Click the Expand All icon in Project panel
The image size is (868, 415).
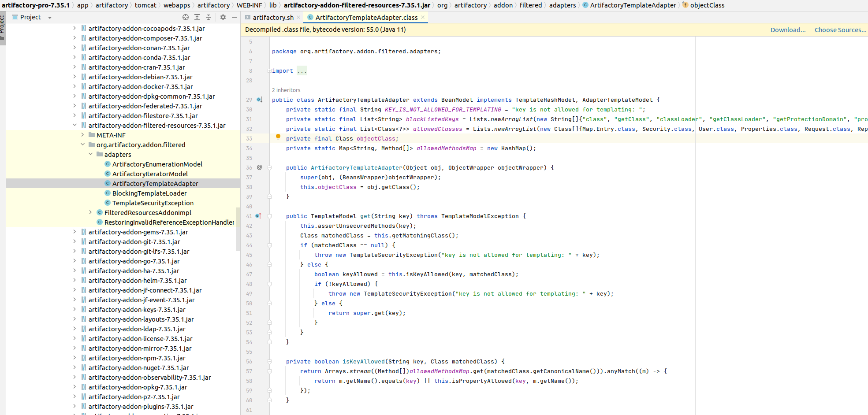[197, 17]
